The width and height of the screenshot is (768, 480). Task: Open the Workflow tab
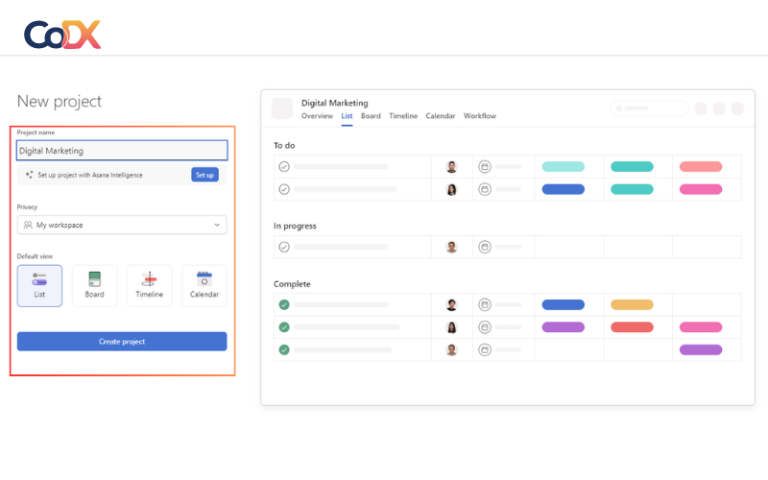[x=479, y=117]
